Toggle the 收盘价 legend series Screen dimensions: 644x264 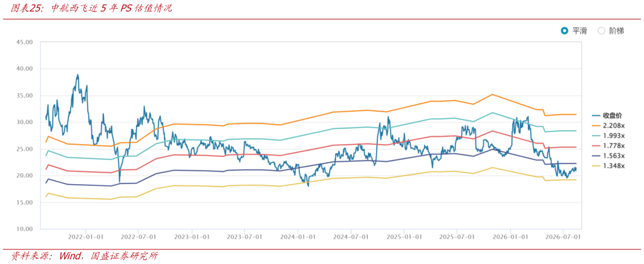[x=608, y=116]
